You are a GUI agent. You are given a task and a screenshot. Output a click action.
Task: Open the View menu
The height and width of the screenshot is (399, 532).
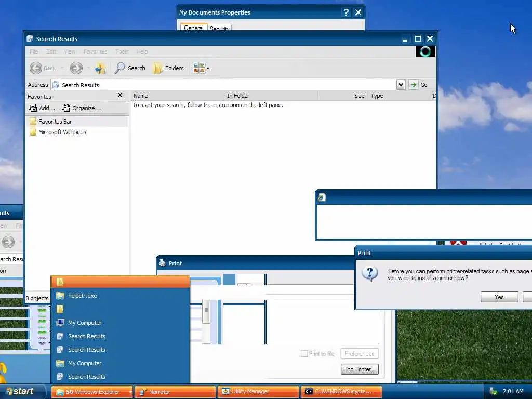pos(70,51)
